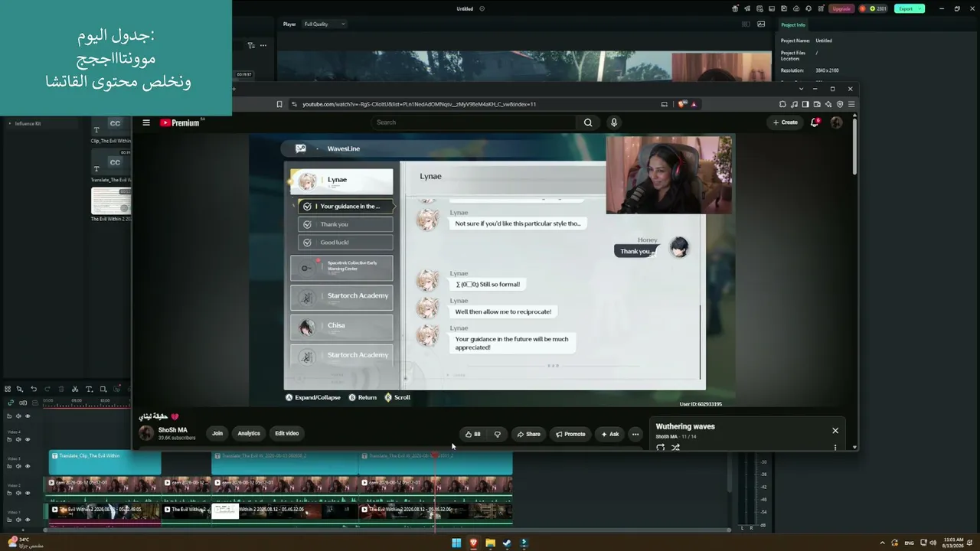Image resolution: width=980 pixels, height=551 pixels.
Task: Click the browser address bar URL
Action: [419, 104]
